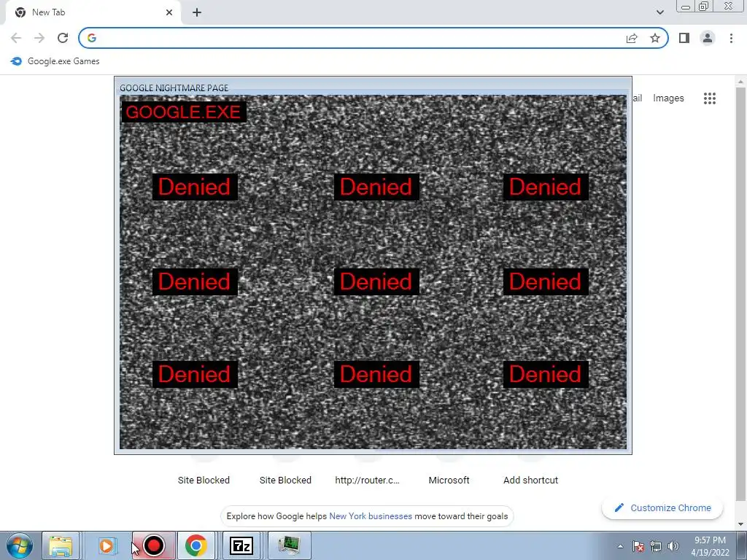The height and width of the screenshot is (560, 747).
Task: Click the bottom-right Denied button
Action: pyautogui.click(x=546, y=374)
